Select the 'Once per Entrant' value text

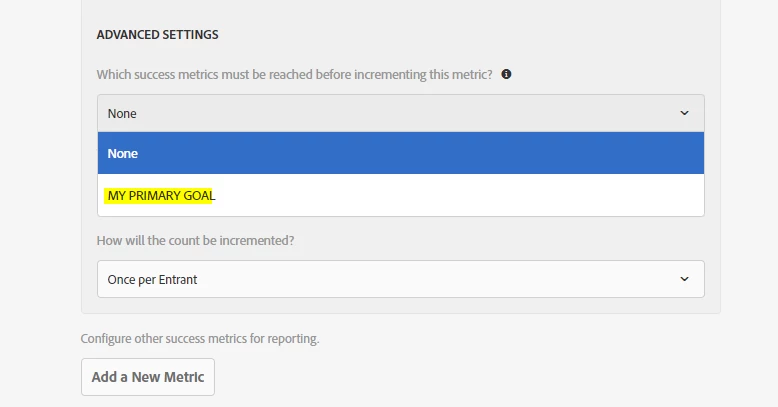click(x=152, y=279)
